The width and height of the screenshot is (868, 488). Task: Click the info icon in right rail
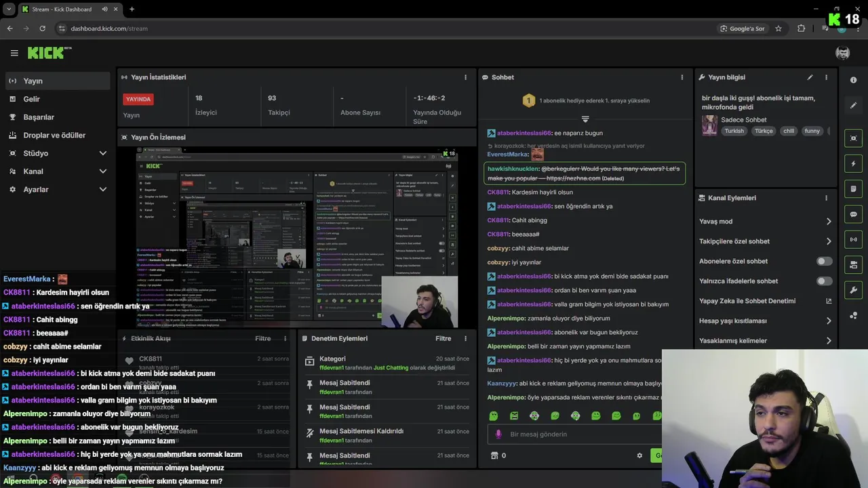pos(853,80)
